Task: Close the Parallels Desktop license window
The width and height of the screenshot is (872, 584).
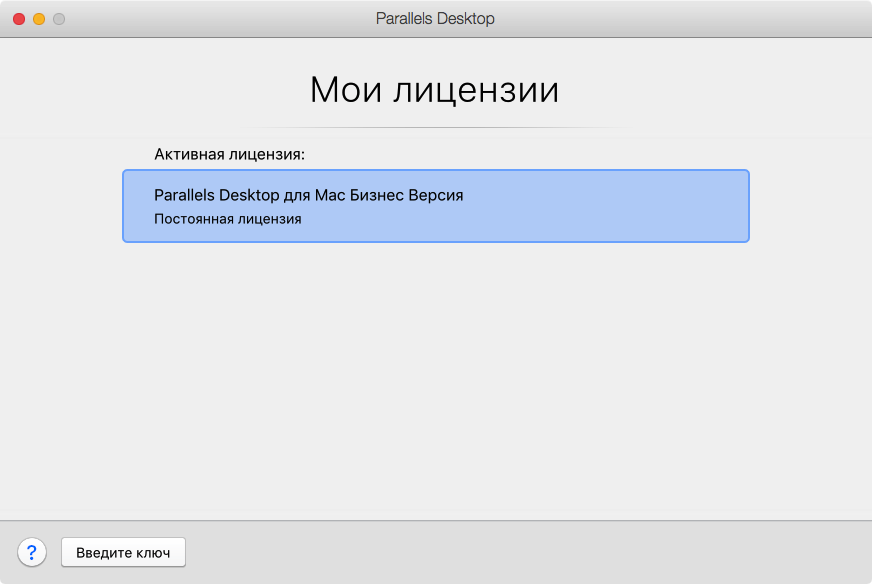Action: pyautogui.click(x=19, y=19)
